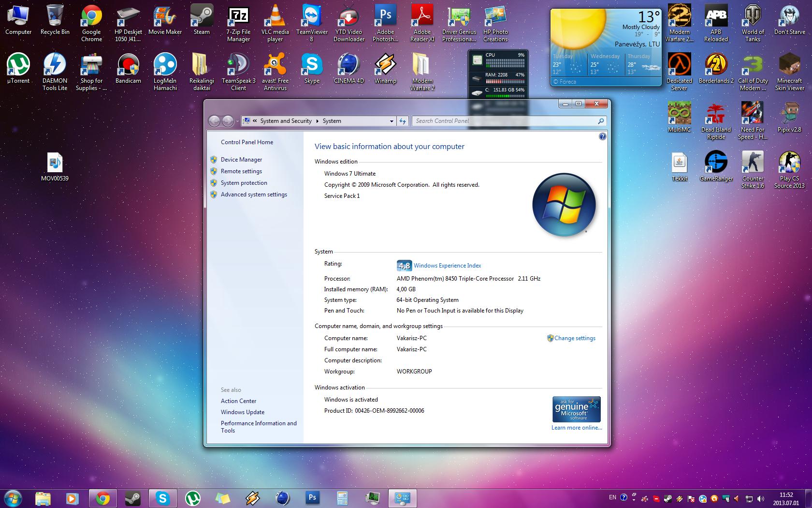Open Performance Information and Tools

(259, 427)
